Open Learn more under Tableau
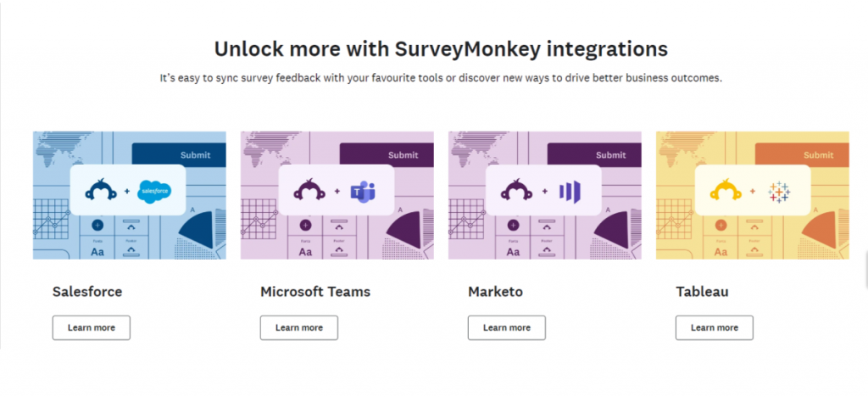Screen dimensions: 868x397 click(x=714, y=327)
